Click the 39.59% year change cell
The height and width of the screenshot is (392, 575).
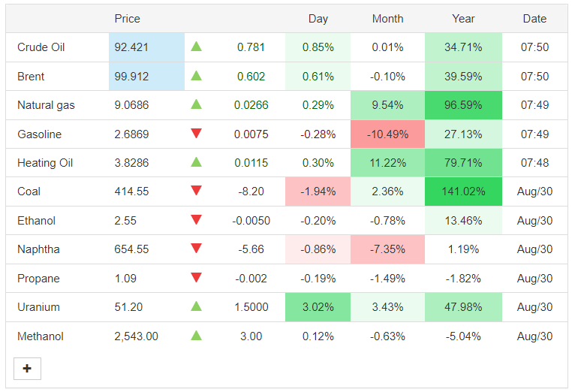(x=463, y=77)
